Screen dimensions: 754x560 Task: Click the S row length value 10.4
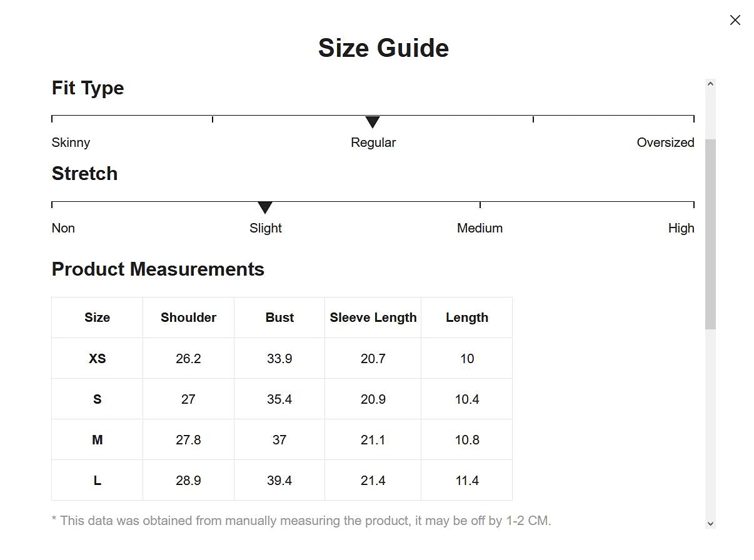tap(467, 399)
